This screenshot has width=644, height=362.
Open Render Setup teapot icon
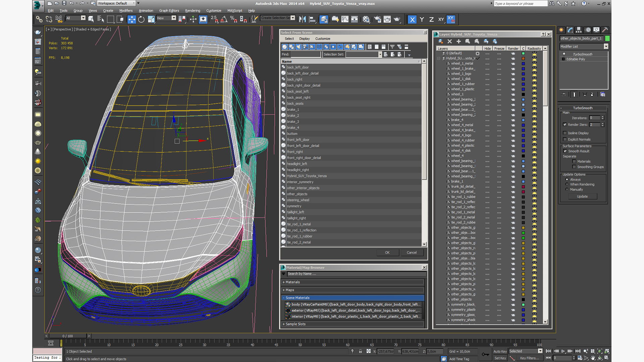click(x=377, y=19)
